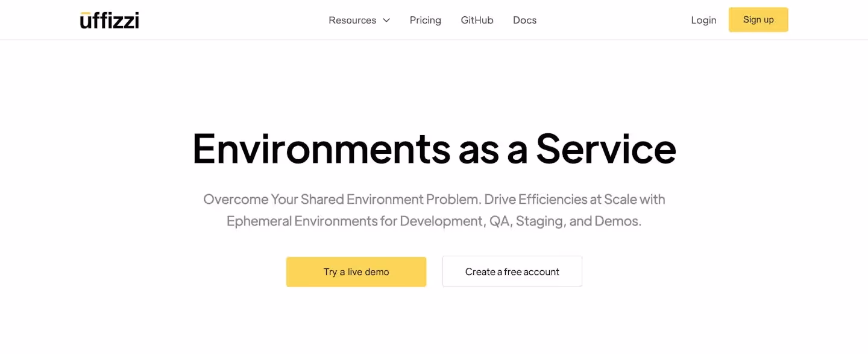The height and width of the screenshot is (354, 868).
Task: Click the Ephemeral Environments phrase in subtitle
Action: 302,221
